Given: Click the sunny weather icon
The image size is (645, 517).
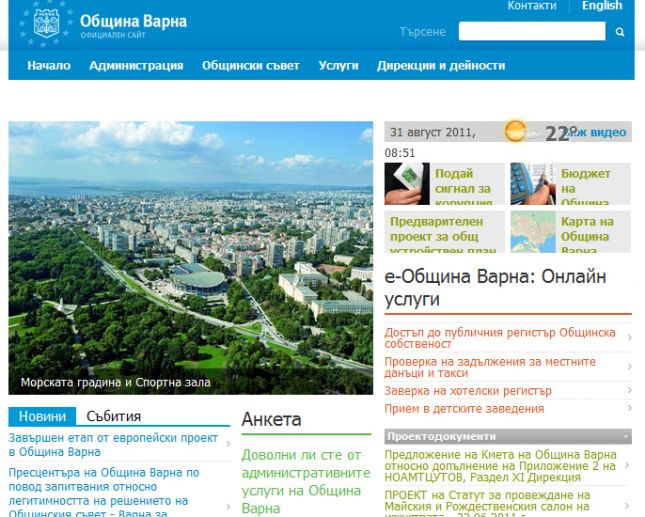Looking at the screenshot, I should (516, 131).
